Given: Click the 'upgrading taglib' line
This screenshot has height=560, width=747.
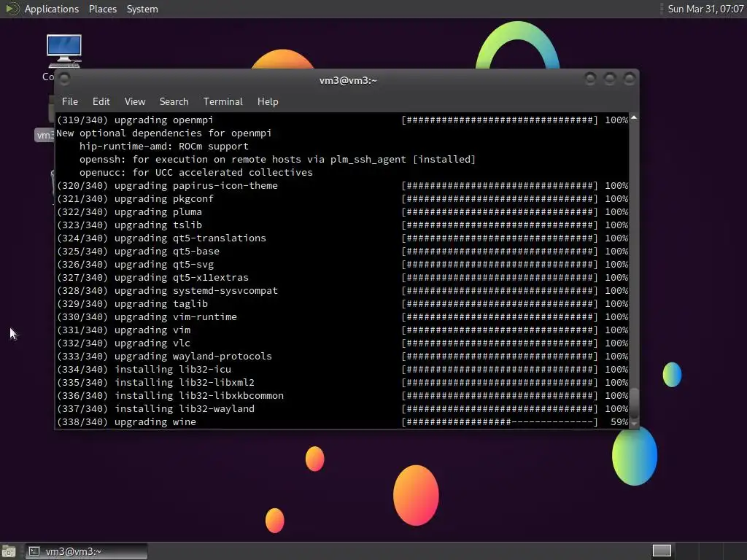Looking at the screenshot, I should click(342, 304).
